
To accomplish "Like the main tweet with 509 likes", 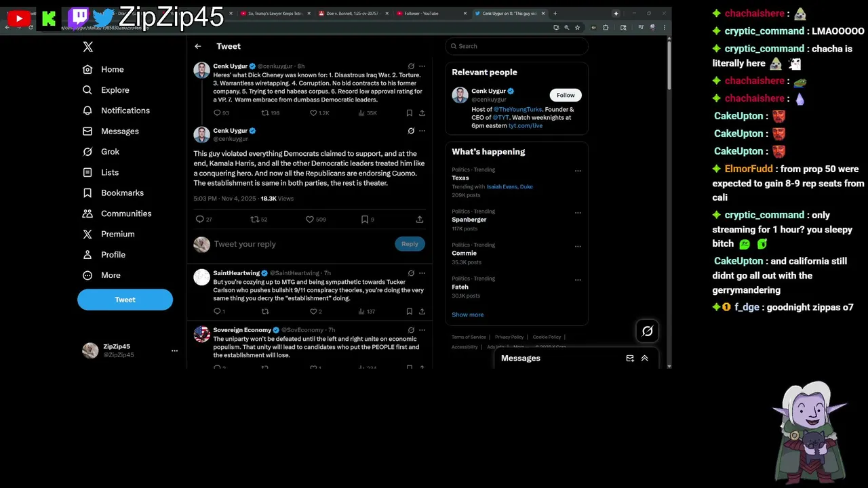I will 315,220.
